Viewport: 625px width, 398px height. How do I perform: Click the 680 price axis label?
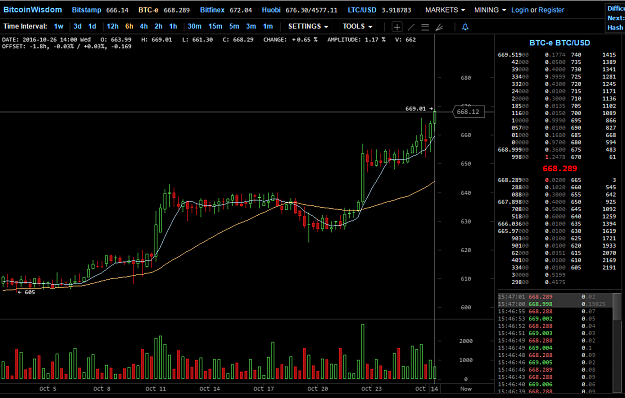click(466, 78)
